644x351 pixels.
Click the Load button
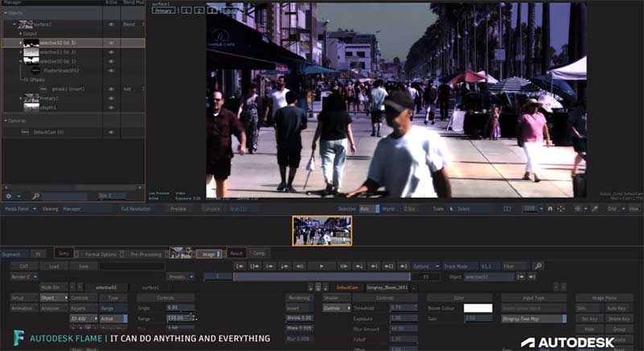[x=54, y=266]
